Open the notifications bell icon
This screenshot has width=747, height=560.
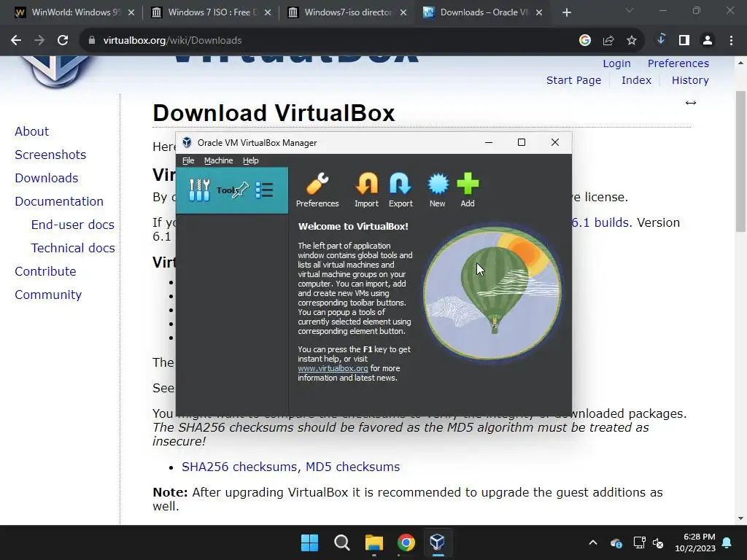(x=727, y=542)
